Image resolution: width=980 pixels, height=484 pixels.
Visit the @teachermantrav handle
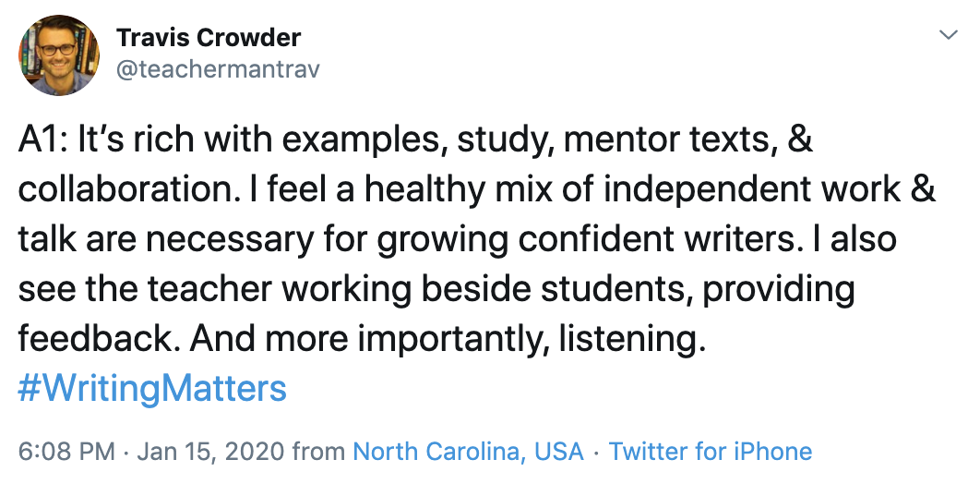pyautogui.click(x=218, y=69)
